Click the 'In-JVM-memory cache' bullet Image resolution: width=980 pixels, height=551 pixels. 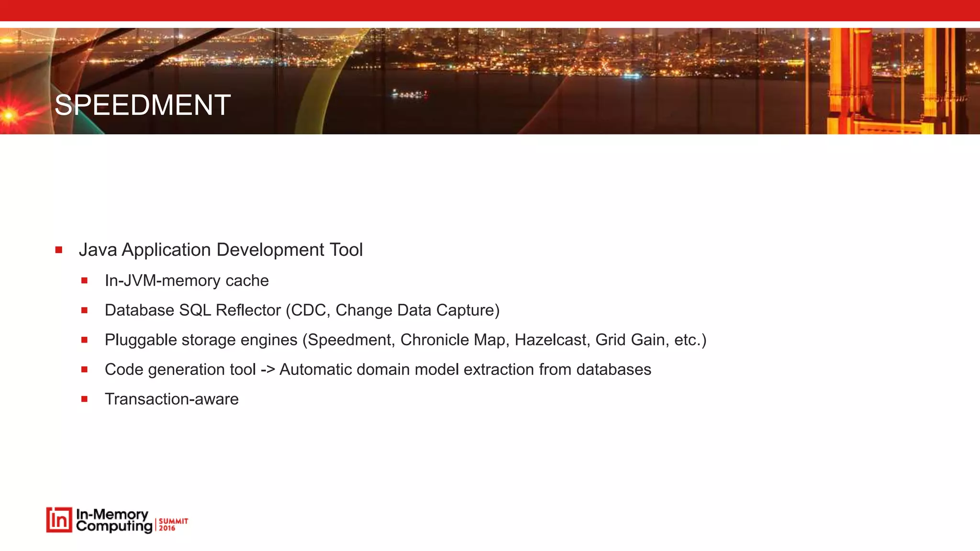click(x=187, y=280)
